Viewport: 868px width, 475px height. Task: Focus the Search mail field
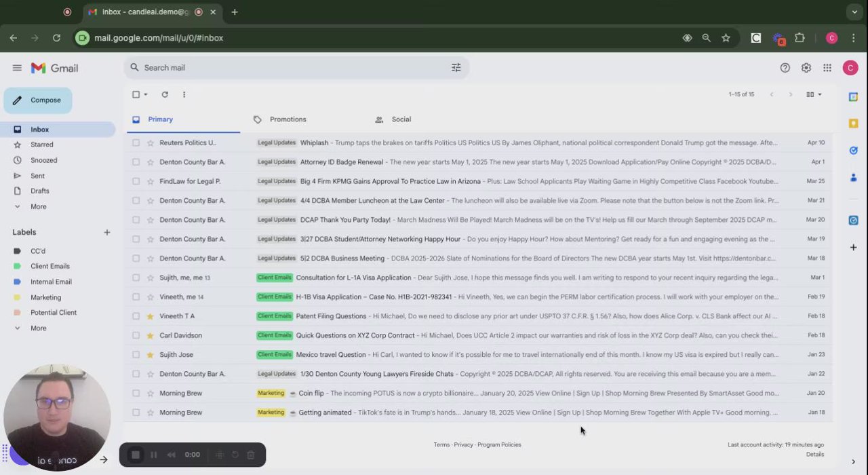coord(295,68)
